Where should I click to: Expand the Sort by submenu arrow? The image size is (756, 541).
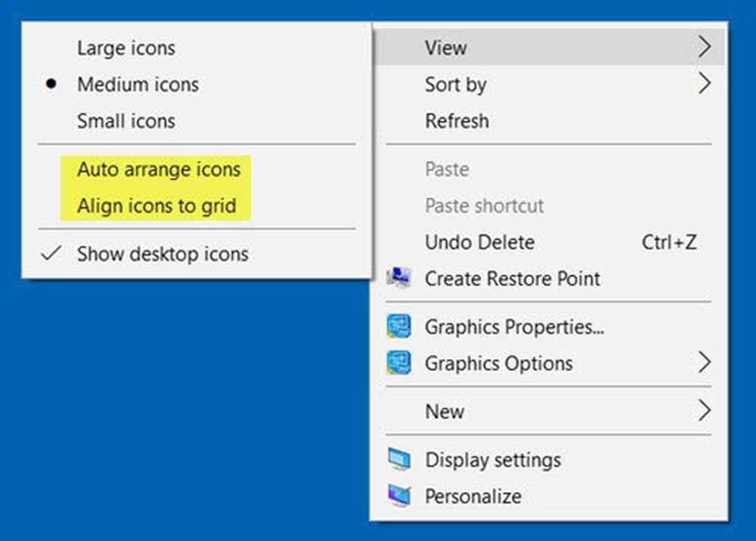click(705, 84)
